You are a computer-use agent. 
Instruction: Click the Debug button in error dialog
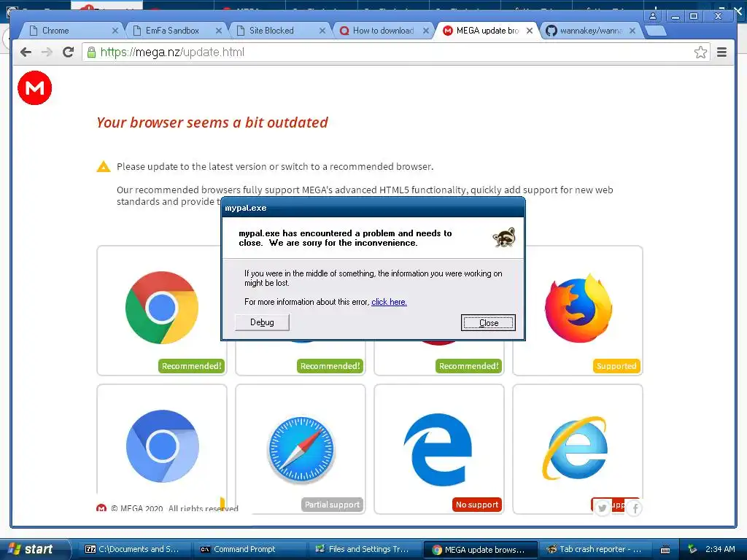click(x=262, y=322)
